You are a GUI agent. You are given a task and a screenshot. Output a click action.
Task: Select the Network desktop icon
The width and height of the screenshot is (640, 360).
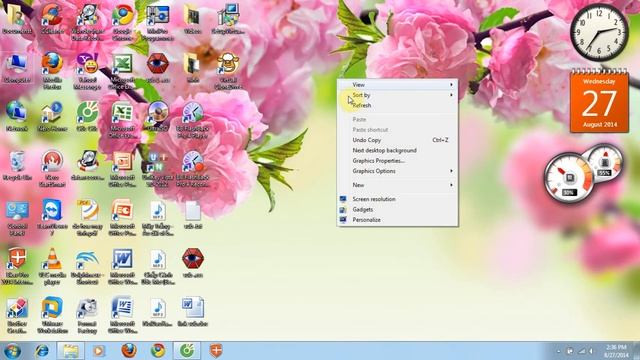coord(17,116)
